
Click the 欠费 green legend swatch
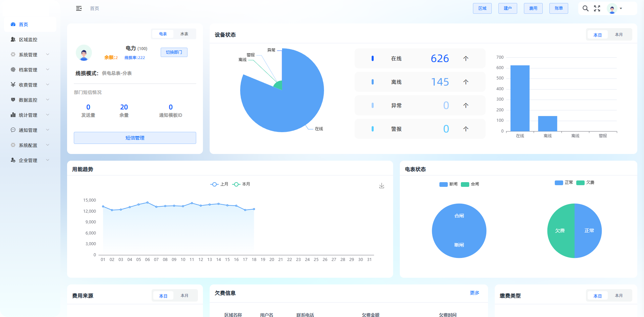point(580,183)
